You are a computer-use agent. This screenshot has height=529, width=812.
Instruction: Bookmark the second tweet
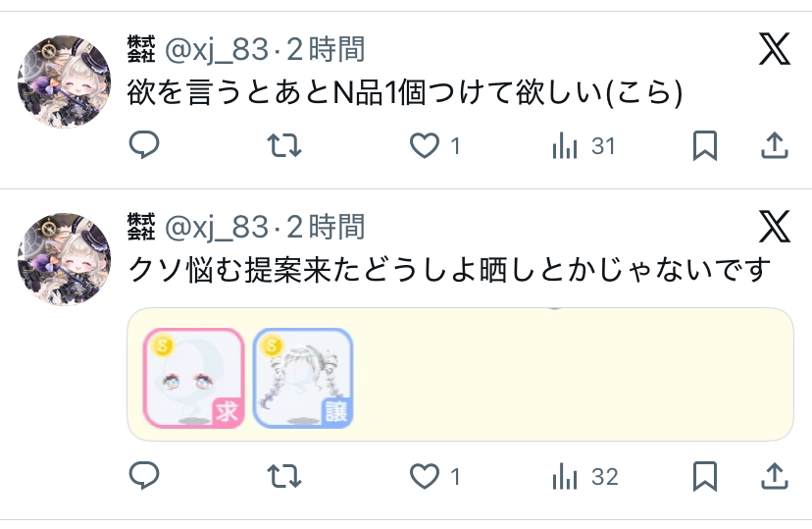[705, 476]
